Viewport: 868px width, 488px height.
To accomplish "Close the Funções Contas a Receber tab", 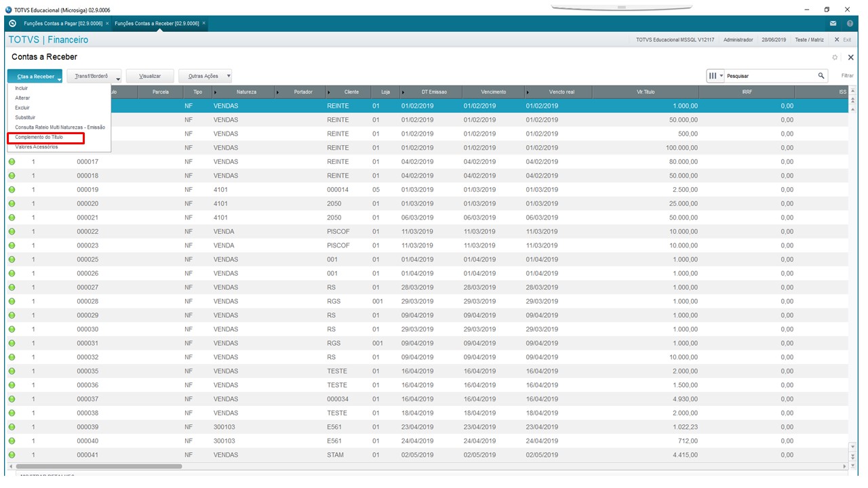I will point(203,23).
